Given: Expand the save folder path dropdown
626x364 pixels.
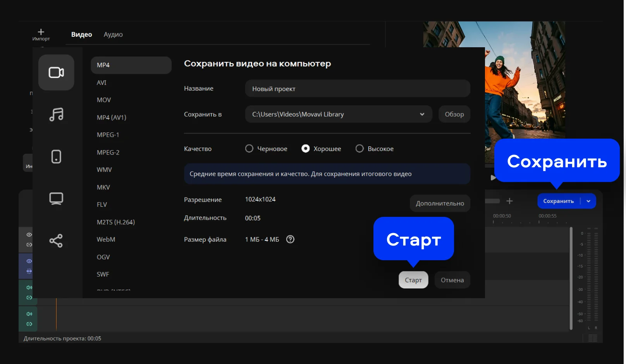Looking at the screenshot, I should [x=422, y=114].
